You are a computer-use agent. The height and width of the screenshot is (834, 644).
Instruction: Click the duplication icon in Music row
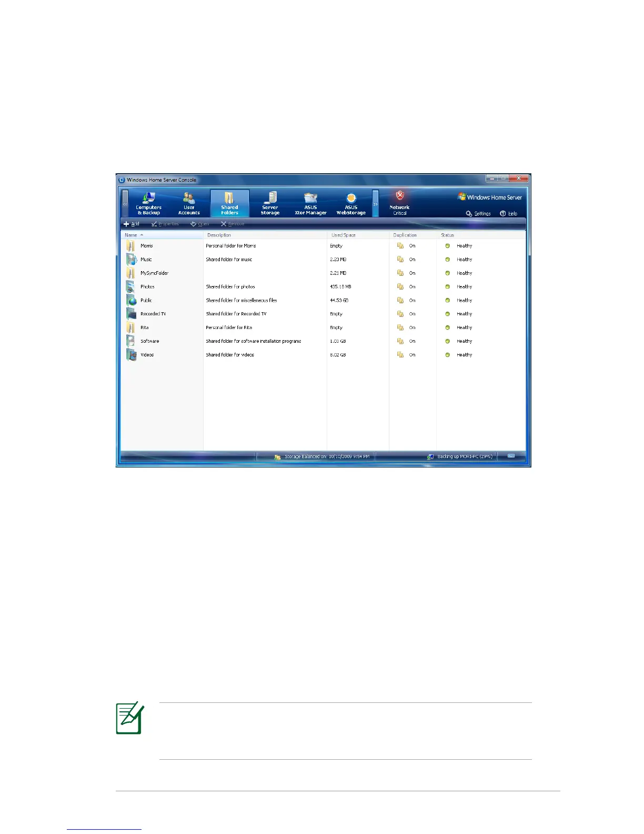(400, 260)
